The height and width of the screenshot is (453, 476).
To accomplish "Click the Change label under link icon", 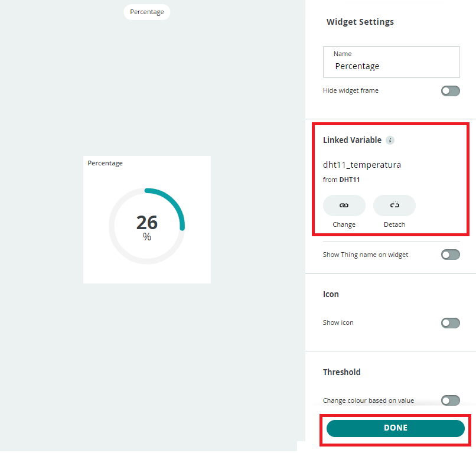I will click(x=344, y=224).
